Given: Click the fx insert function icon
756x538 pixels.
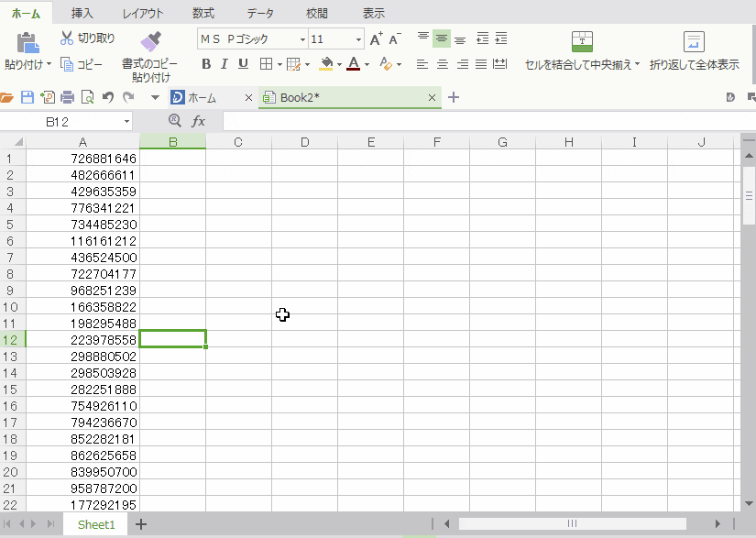Looking at the screenshot, I should coord(199,121).
